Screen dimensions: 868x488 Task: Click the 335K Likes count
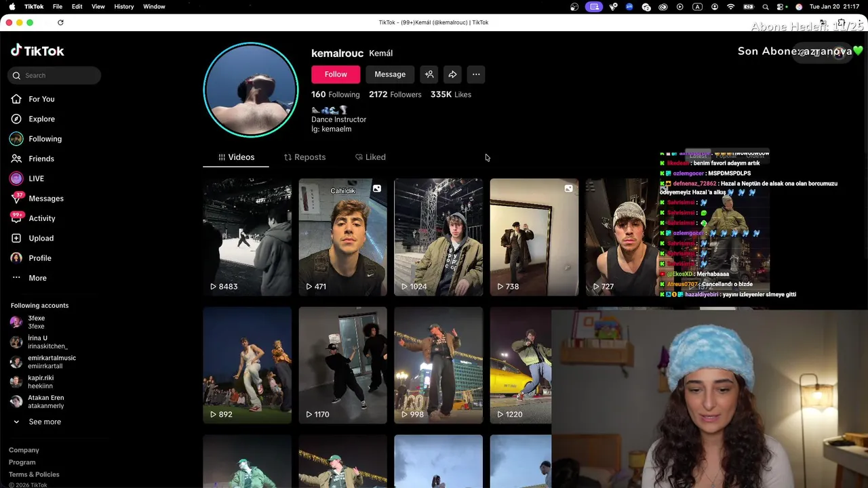(451, 94)
